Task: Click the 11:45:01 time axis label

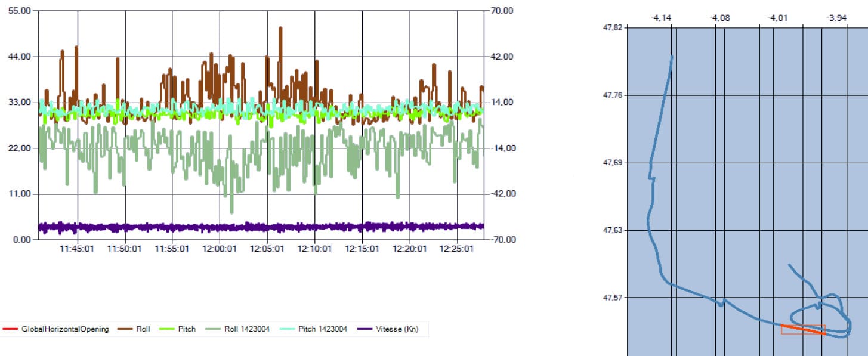Action: click(77, 249)
